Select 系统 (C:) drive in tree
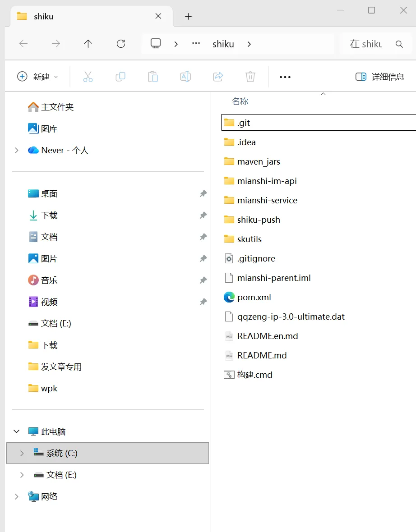Screen dimensions: 416x532 click(x=108, y=453)
